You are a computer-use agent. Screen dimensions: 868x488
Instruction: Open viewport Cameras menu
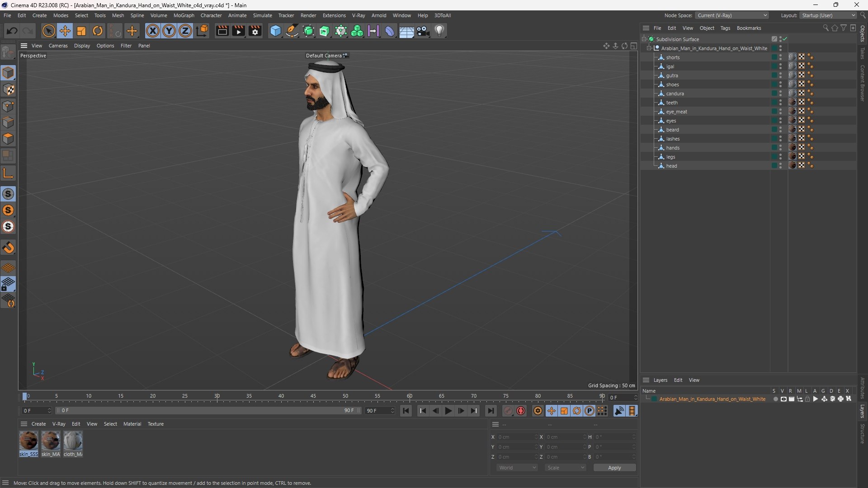tap(58, 46)
